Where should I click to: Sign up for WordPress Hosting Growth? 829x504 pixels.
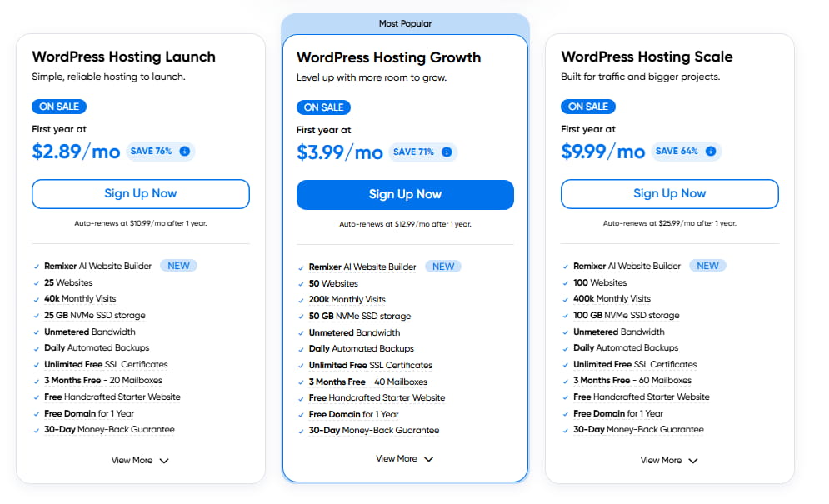pyautogui.click(x=405, y=194)
